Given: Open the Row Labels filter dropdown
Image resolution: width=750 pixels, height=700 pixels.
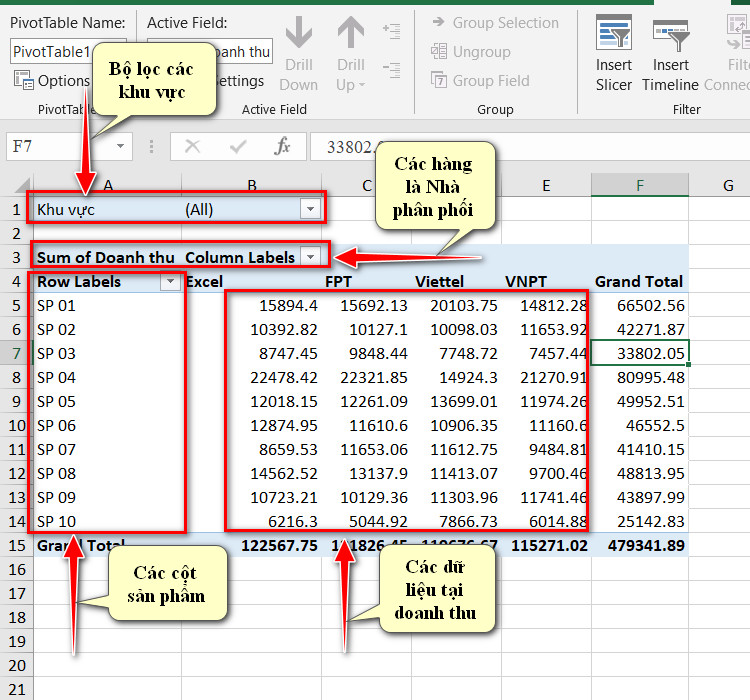Looking at the screenshot, I should point(170,282).
